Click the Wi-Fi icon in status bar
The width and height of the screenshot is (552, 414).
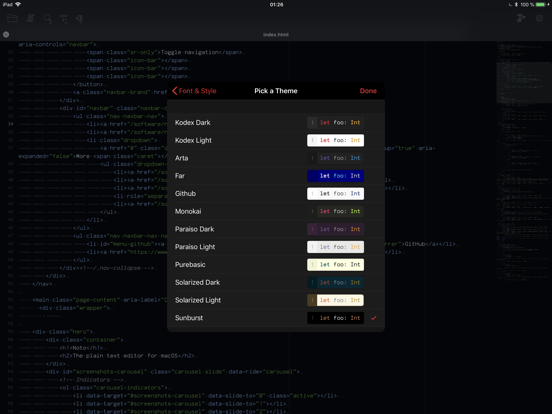click(x=18, y=5)
